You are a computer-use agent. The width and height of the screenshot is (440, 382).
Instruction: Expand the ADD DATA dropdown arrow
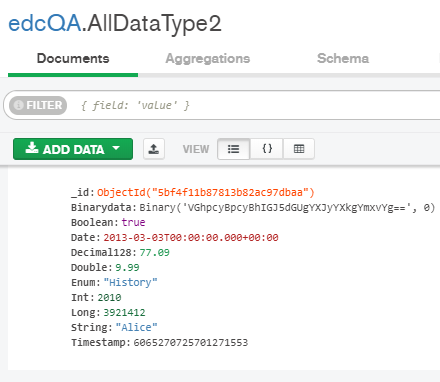tap(116, 148)
